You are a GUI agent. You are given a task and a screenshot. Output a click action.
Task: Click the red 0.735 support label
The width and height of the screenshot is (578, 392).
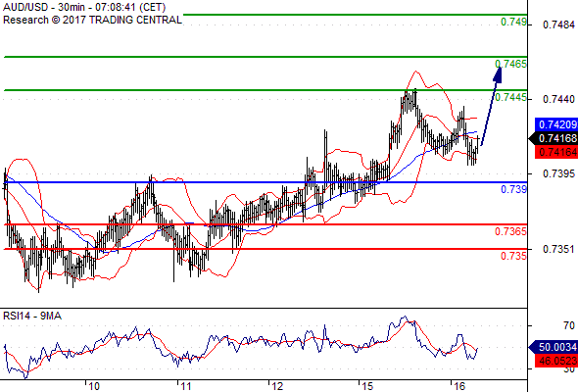tap(513, 256)
